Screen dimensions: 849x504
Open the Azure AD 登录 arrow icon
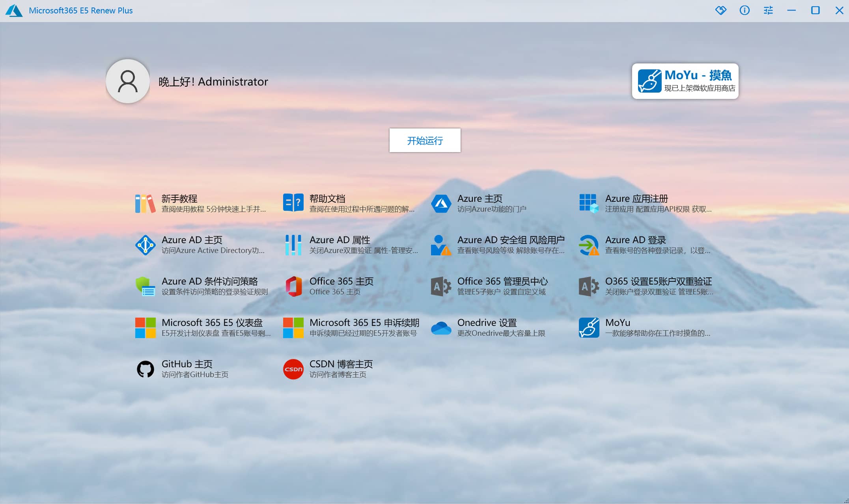589,245
